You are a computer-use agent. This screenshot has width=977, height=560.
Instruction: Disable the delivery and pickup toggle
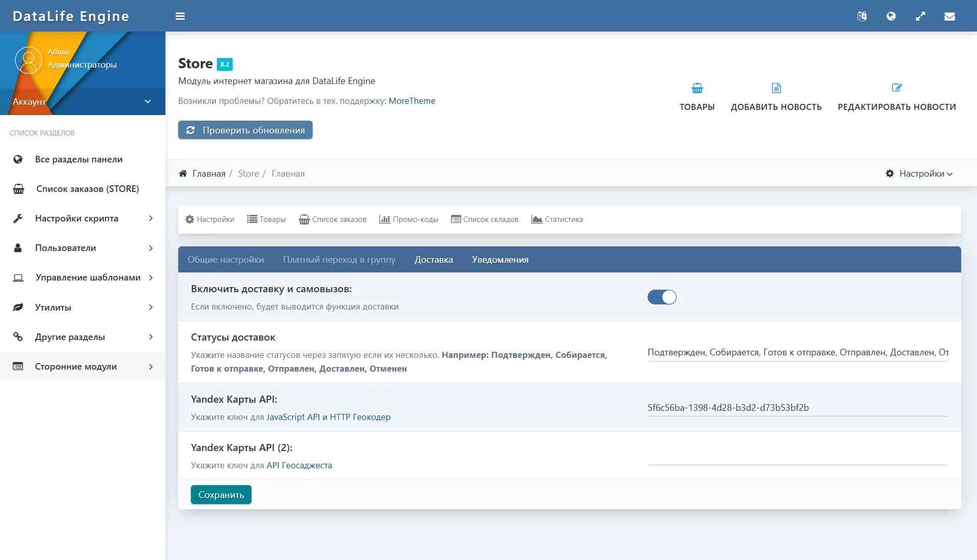pos(662,297)
